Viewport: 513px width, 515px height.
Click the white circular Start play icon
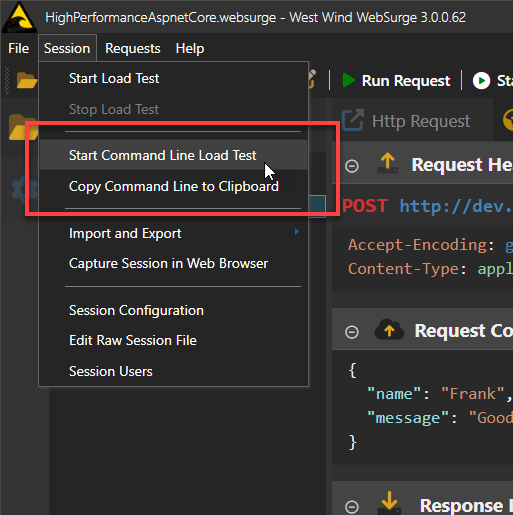tap(481, 81)
